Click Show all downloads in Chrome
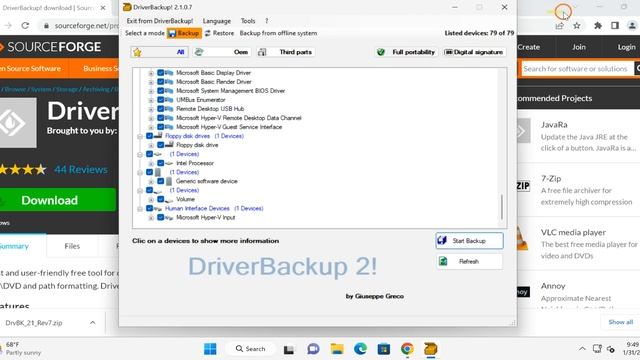 tap(620, 322)
